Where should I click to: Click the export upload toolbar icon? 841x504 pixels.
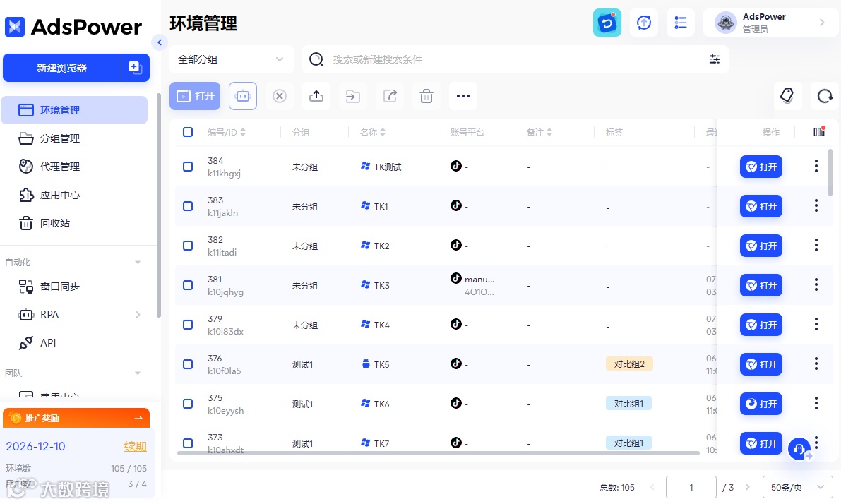tap(316, 96)
